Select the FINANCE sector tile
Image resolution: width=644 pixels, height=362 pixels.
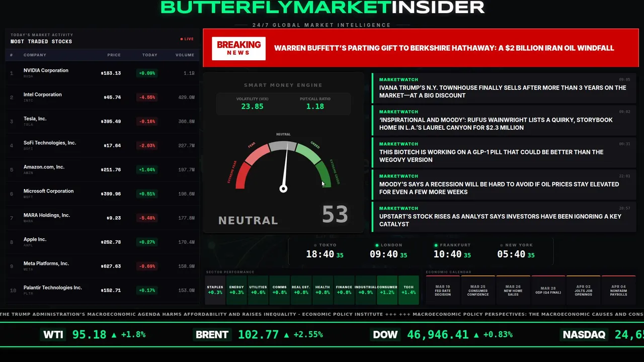(x=344, y=290)
